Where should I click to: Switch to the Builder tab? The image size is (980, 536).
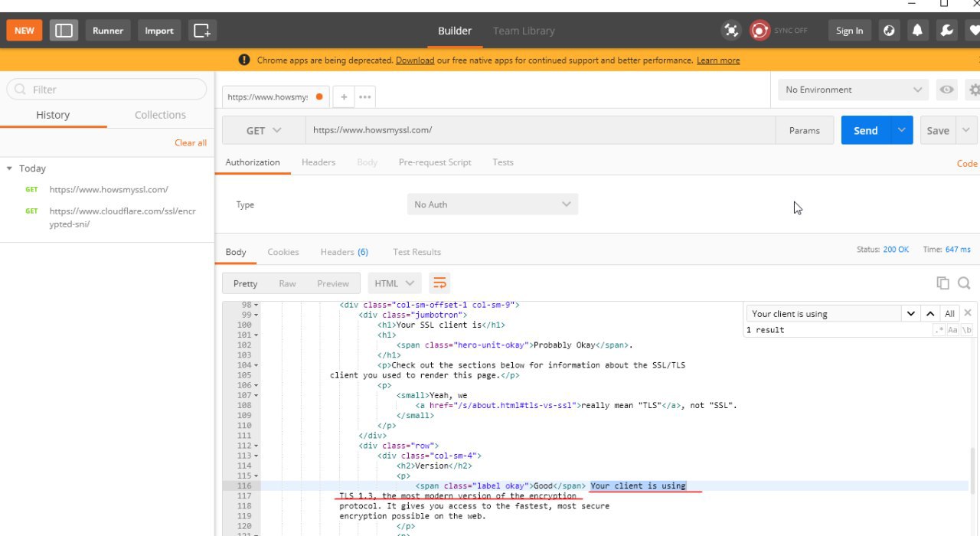[455, 31]
